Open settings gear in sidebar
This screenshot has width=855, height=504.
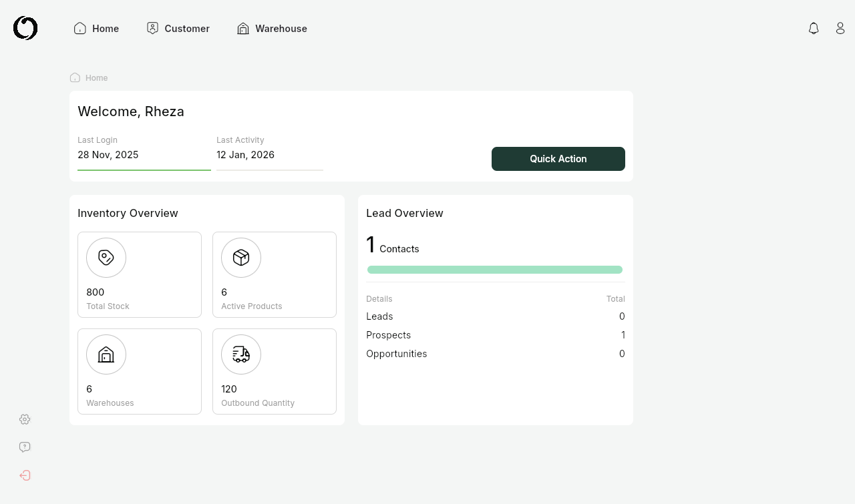(x=25, y=419)
